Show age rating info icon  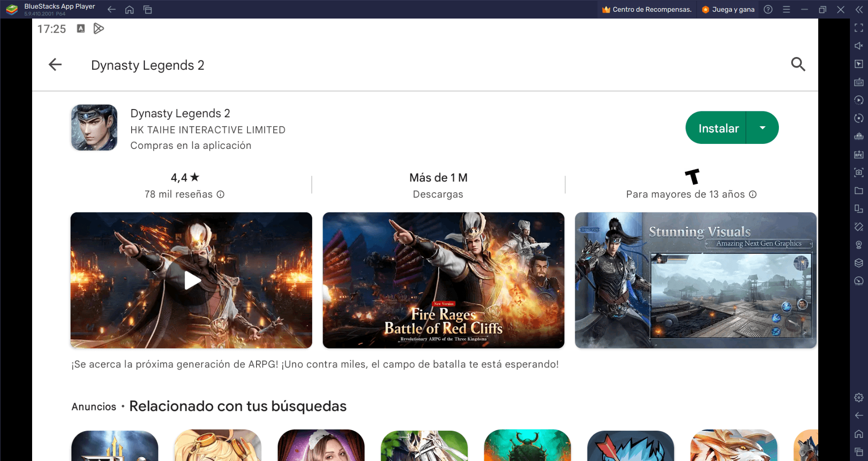click(753, 195)
